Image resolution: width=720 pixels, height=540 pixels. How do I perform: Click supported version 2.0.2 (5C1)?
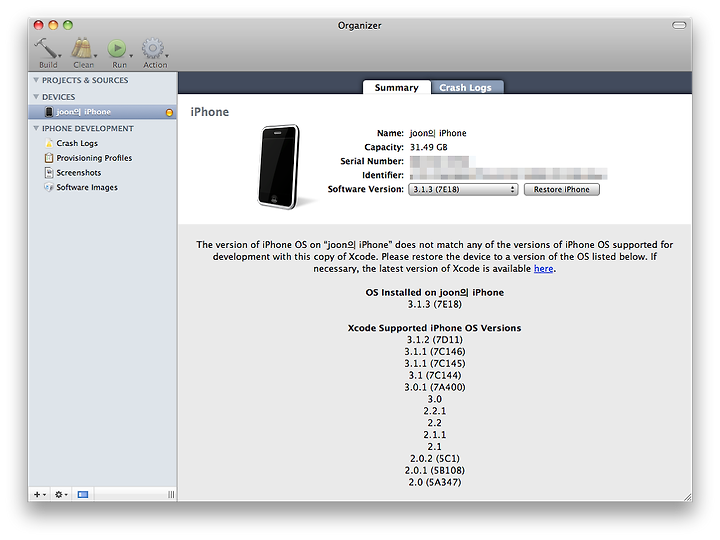pyautogui.click(x=434, y=459)
